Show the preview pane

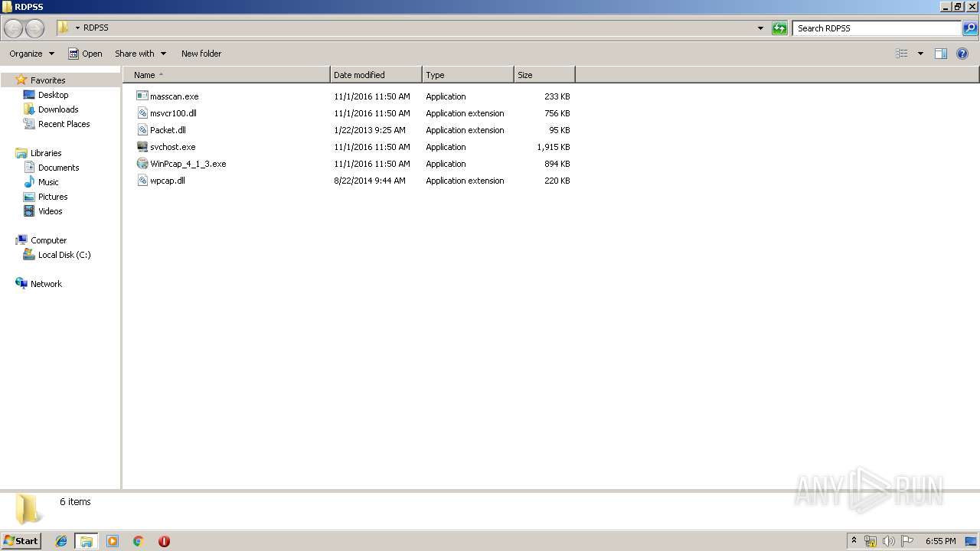(941, 54)
